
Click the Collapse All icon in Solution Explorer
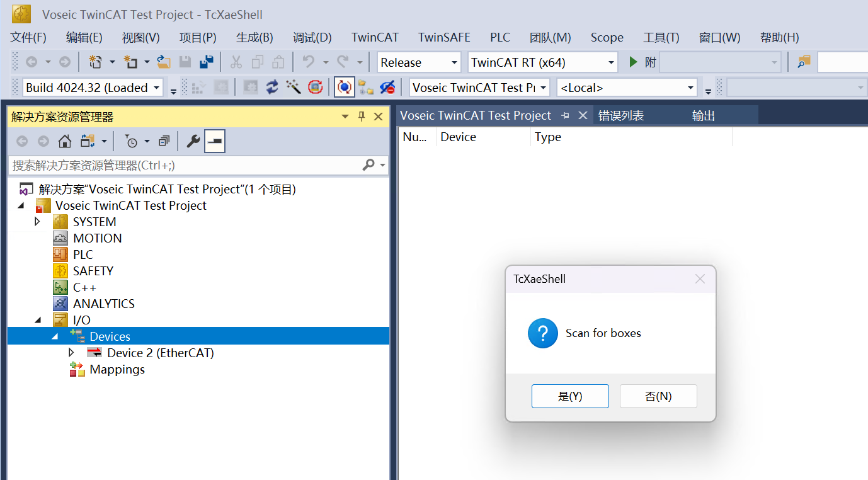point(164,141)
